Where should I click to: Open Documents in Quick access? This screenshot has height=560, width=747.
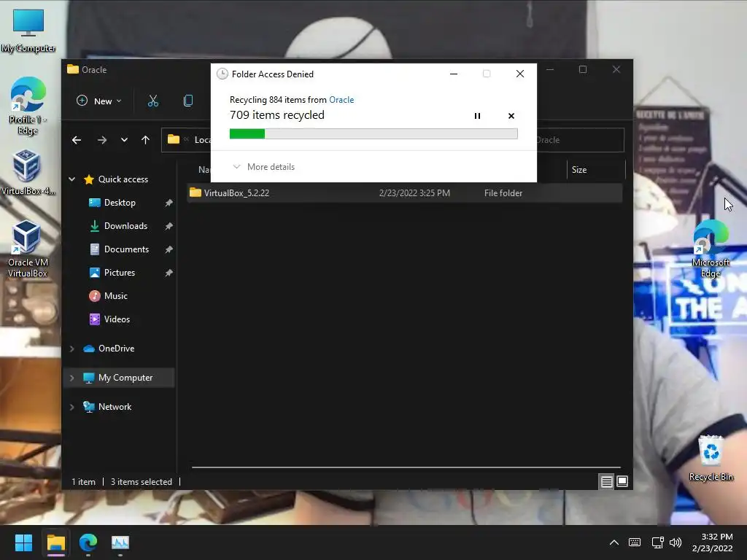click(126, 249)
